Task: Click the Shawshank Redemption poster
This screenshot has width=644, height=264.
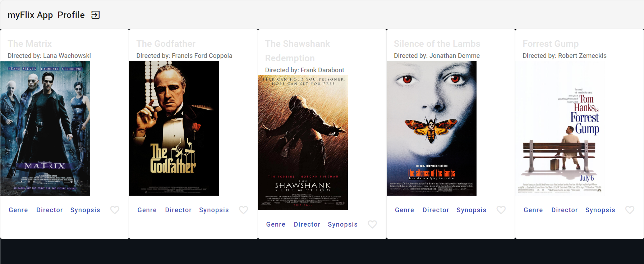Action: click(x=303, y=142)
